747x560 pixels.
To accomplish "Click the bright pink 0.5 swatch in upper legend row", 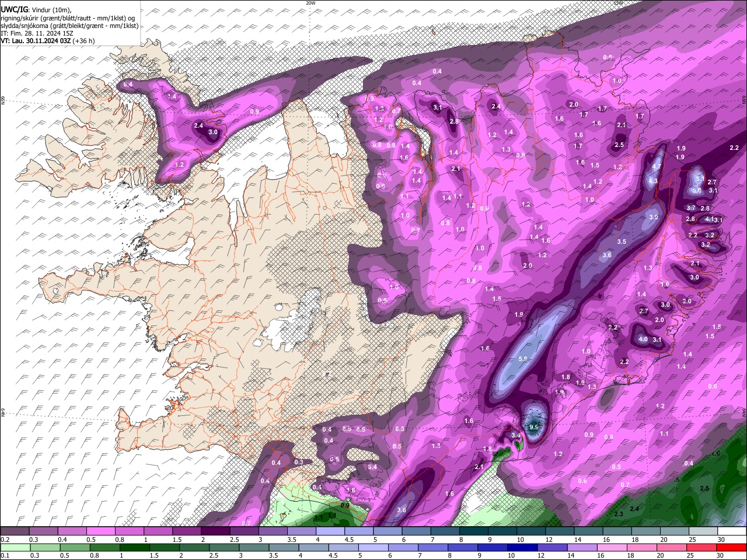I will [x=100, y=531].
